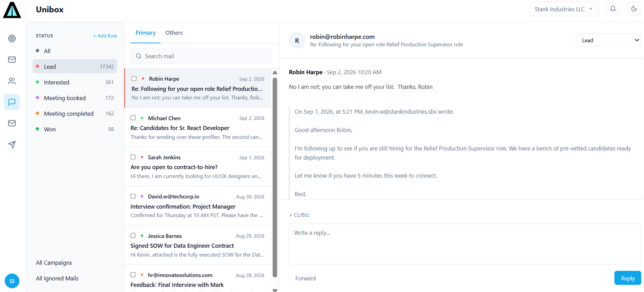Click the Forward button
644x292 pixels.
[x=305, y=278]
